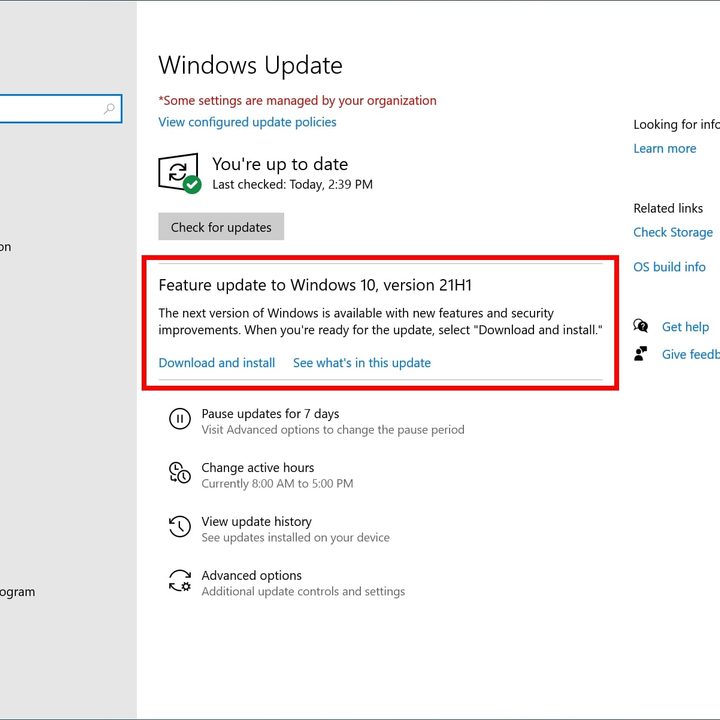Image resolution: width=720 pixels, height=720 pixels.
Task: Click the Get help chat icon
Action: (641, 326)
